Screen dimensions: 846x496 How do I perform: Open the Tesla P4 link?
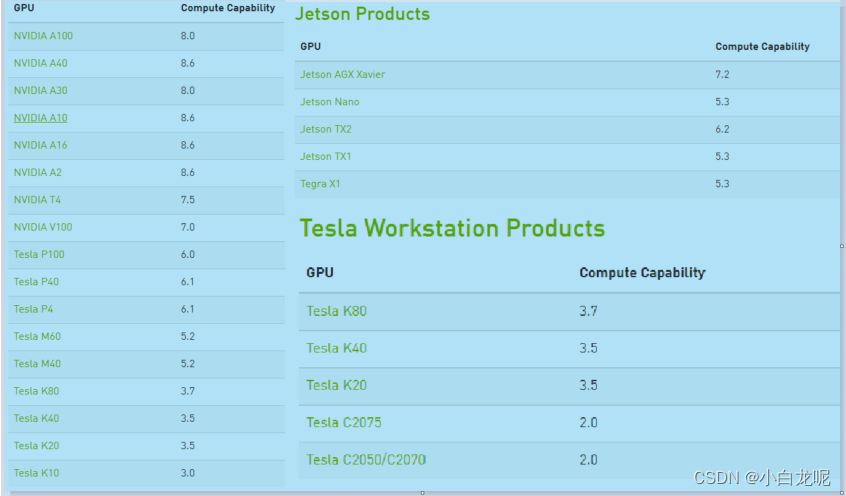33,309
